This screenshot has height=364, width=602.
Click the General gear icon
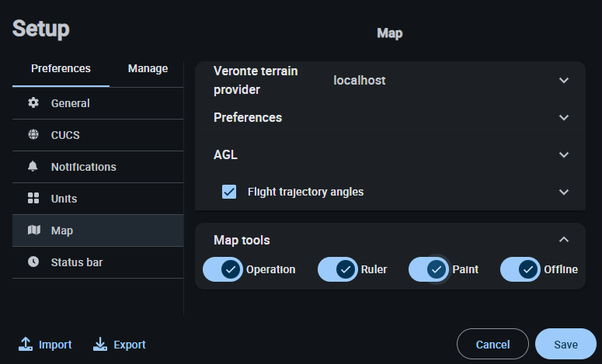[x=33, y=103]
